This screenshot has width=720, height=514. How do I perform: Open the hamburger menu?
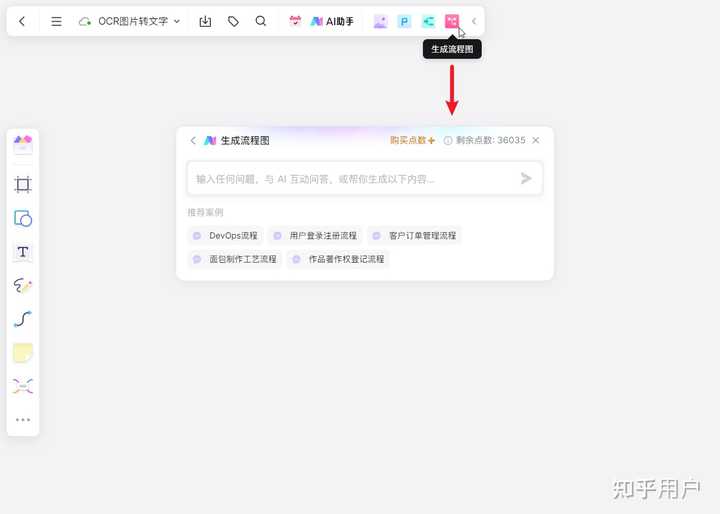[56, 21]
